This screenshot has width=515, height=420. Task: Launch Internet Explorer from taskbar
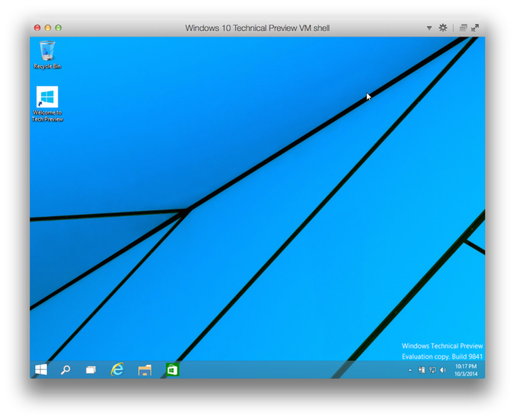coord(117,370)
